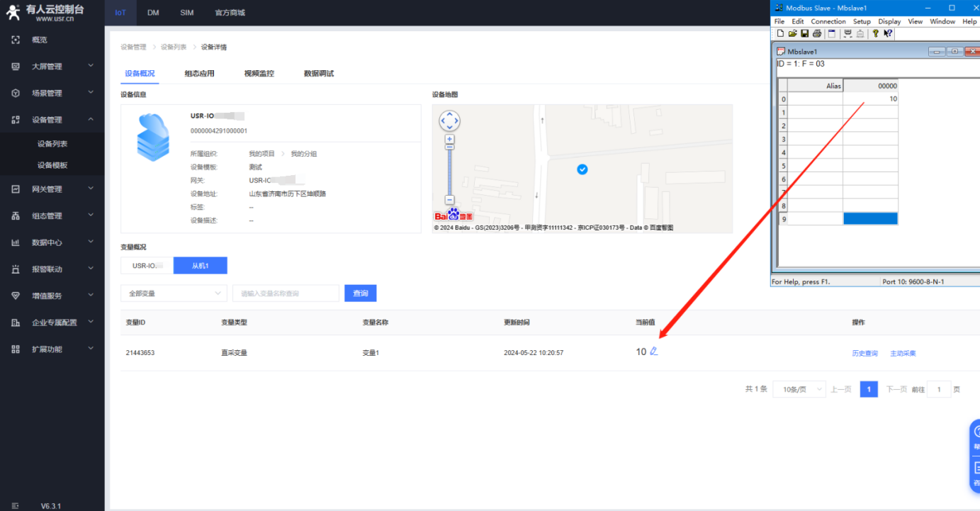Click the variable name search input field

tap(286, 293)
